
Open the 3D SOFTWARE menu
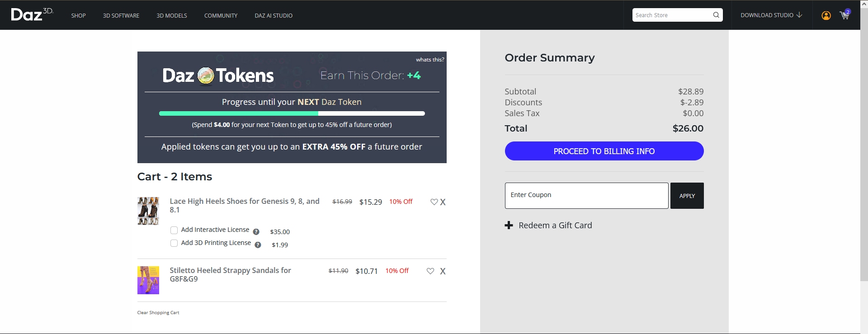[121, 15]
